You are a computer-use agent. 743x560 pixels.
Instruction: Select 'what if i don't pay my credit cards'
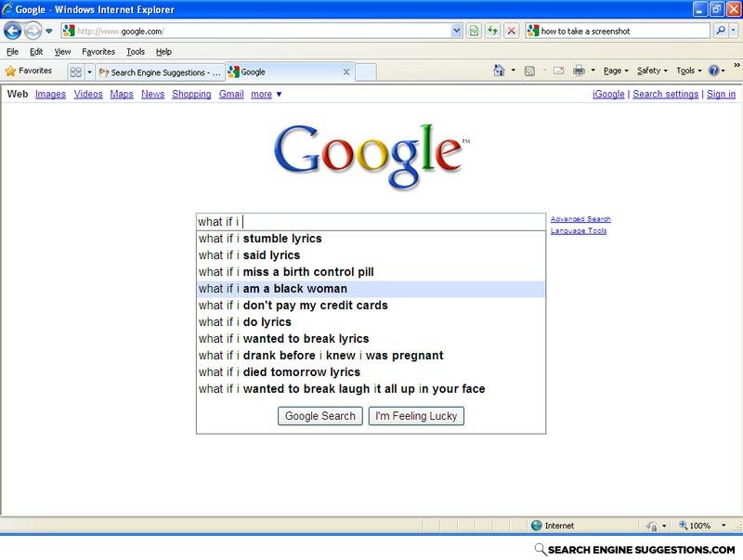[371, 306]
